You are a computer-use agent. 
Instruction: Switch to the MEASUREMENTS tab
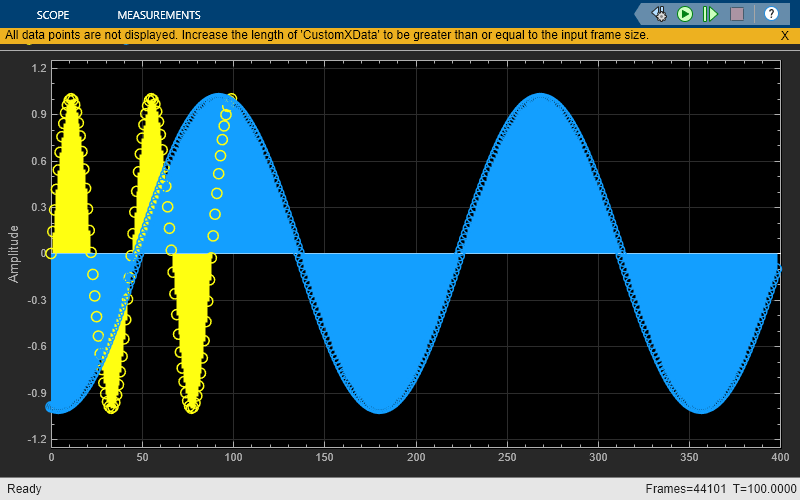click(x=159, y=15)
